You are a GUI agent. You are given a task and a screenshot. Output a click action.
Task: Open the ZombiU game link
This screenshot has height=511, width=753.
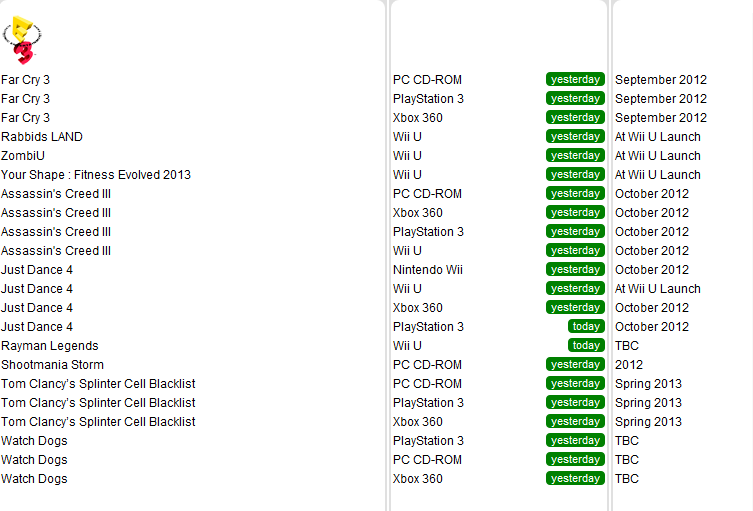tap(23, 156)
